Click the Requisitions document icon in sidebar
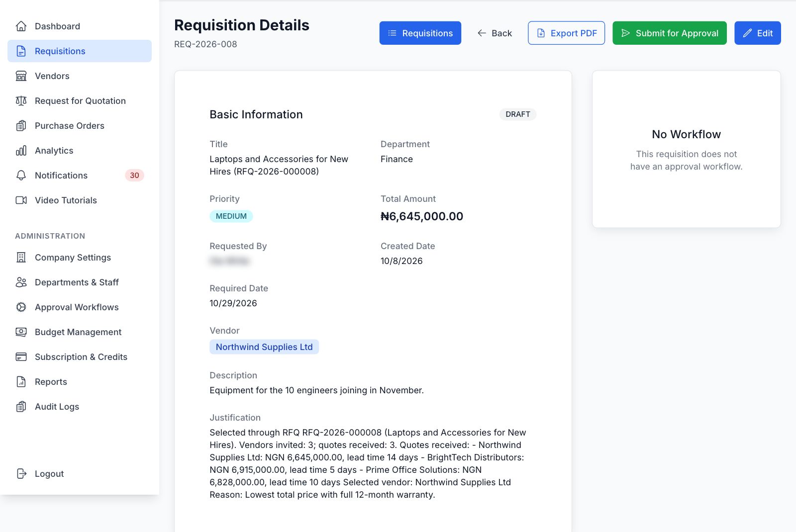The width and height of the screenshot is (796, 532). (21, 51)
